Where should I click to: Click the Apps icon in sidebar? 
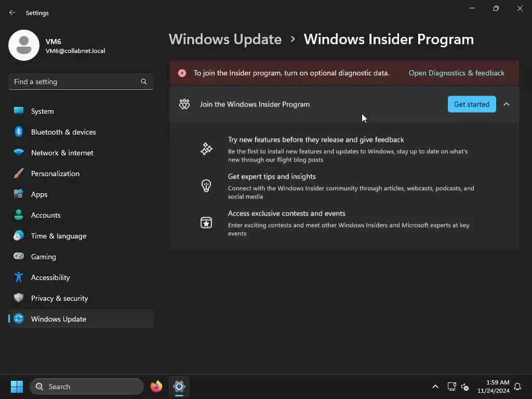point(19,194)
